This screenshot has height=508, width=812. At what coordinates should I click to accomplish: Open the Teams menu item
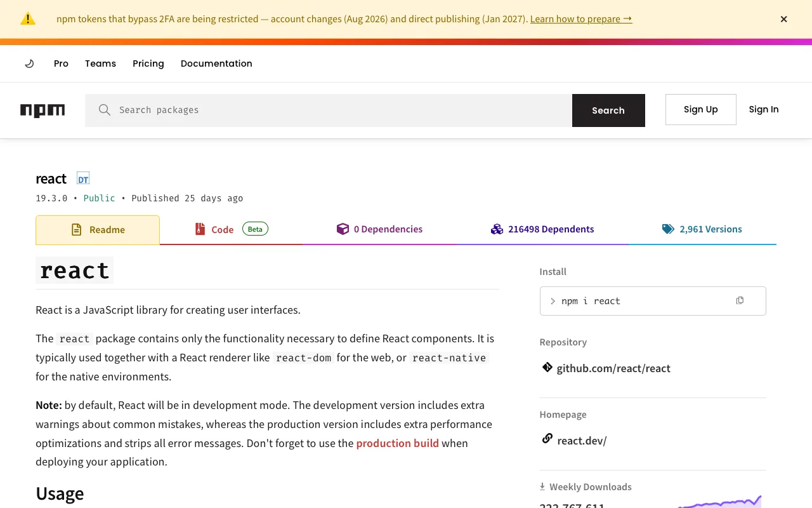tap(100, 63)
